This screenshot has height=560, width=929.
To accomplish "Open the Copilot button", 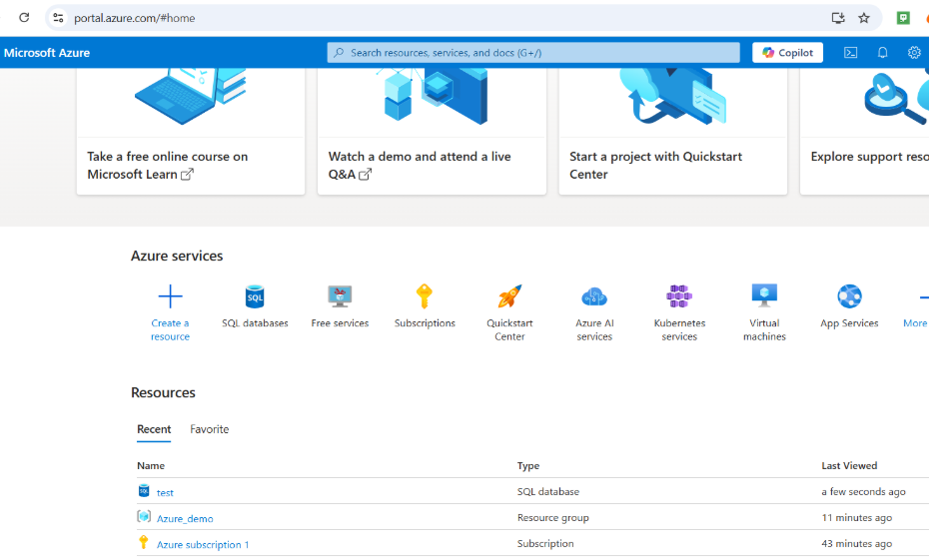I will pos(787,53).
